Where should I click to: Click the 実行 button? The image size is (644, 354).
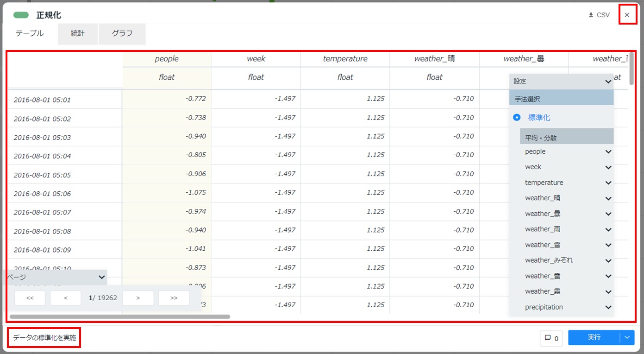click(x=594, y=338)
